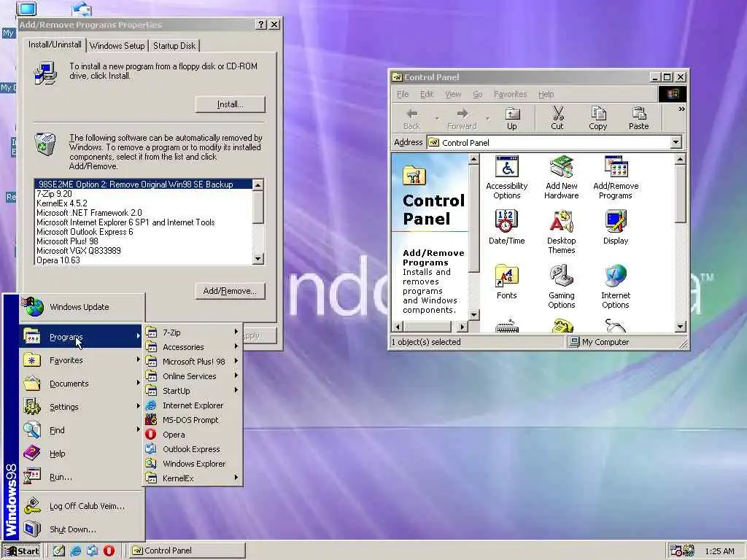Click the Paste toolbar icon
Image resolution: width=747 pixels, height=560 pixels.
(x=638, y=118)
